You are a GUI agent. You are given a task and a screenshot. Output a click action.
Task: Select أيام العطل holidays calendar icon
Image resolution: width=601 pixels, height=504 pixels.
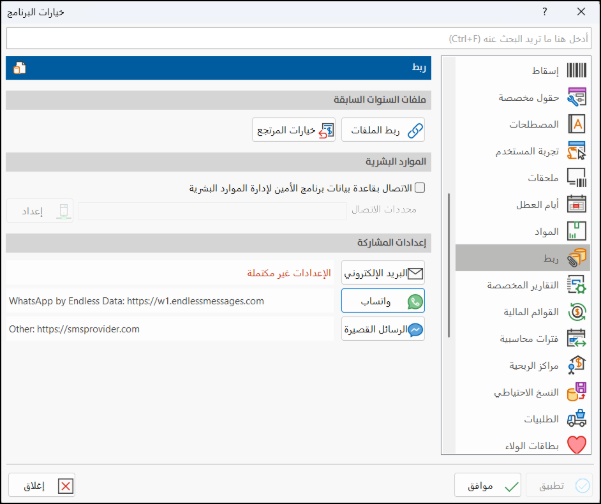point(576,204)
